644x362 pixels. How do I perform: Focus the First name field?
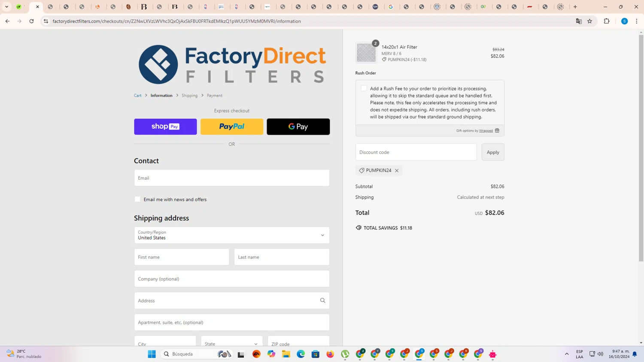click(x=182, y=257)
